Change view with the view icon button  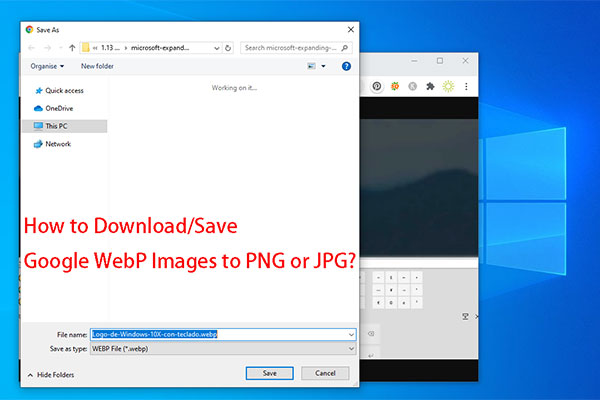311,66
